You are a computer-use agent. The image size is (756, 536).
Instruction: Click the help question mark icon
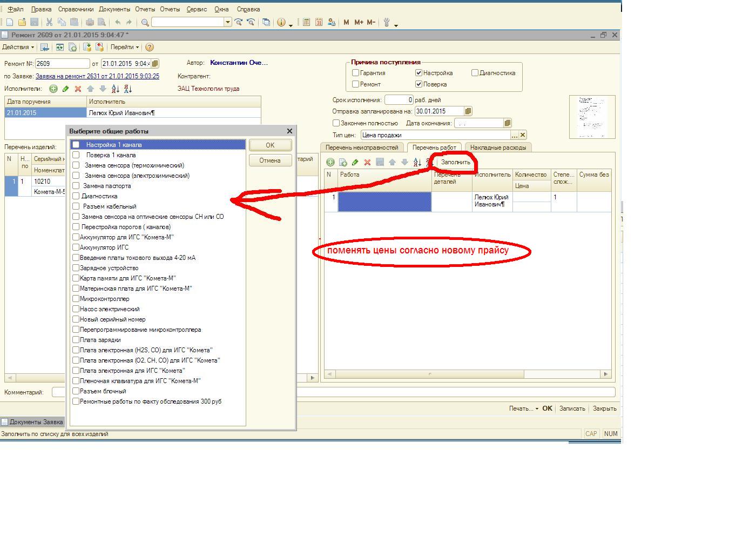tap(150, 47)
